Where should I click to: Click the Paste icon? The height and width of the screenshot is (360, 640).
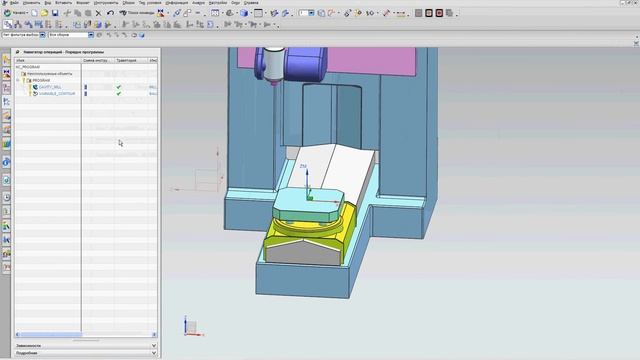(x=88, y=13)
